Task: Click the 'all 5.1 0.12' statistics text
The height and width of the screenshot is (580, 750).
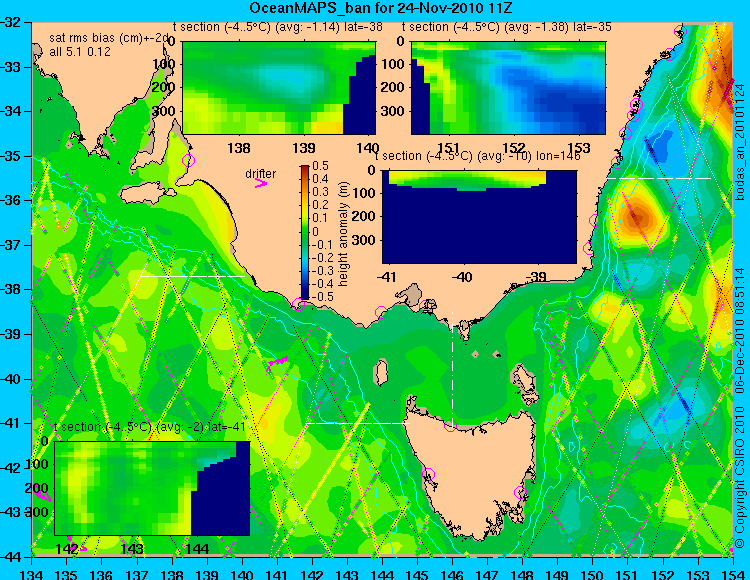Action: [x=80, y=52]
